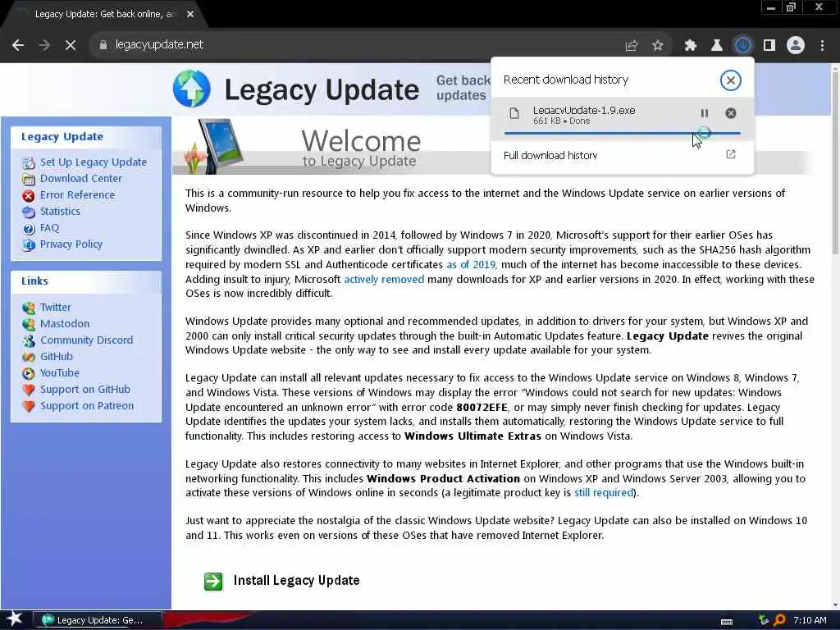Viewport: 840px width, 630px height.
Task: Click the Legacy Update globe logo
Action: 192,89
